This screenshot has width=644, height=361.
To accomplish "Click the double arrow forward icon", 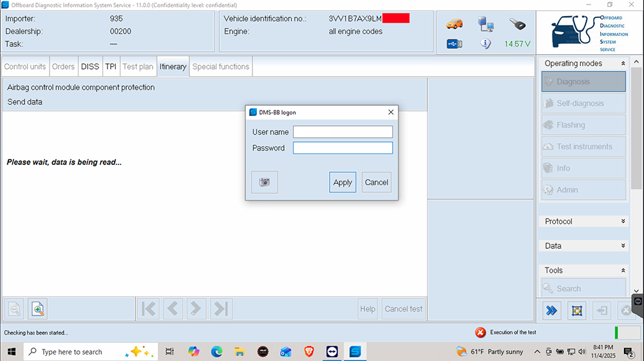I will pos(551,310).
